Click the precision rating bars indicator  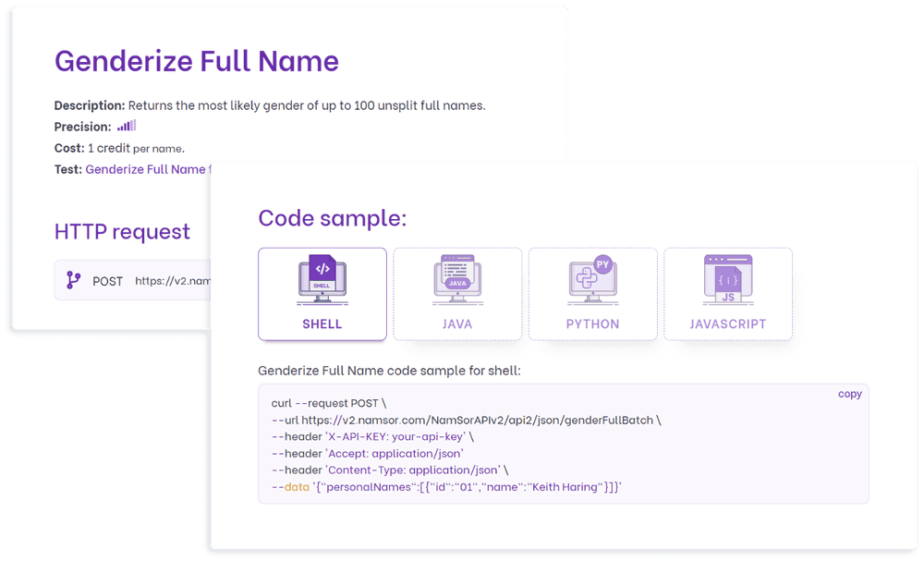(x=127, y=125)
